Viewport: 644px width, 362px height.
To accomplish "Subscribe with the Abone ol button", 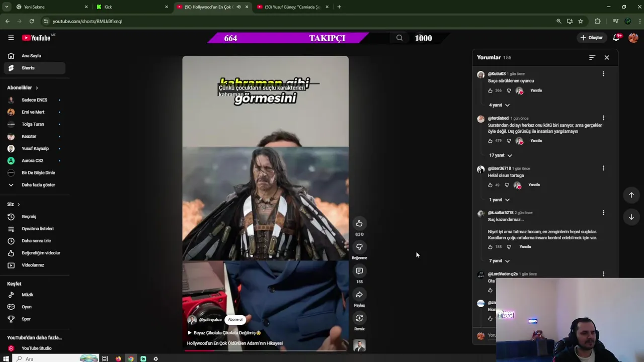I will click(x=235, y=320).
